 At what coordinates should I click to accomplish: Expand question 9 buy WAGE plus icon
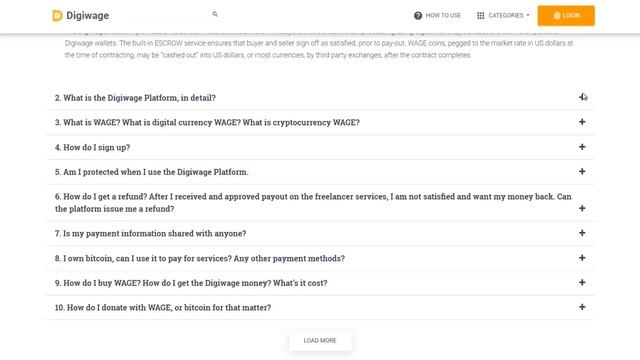[x=582, y=282]
